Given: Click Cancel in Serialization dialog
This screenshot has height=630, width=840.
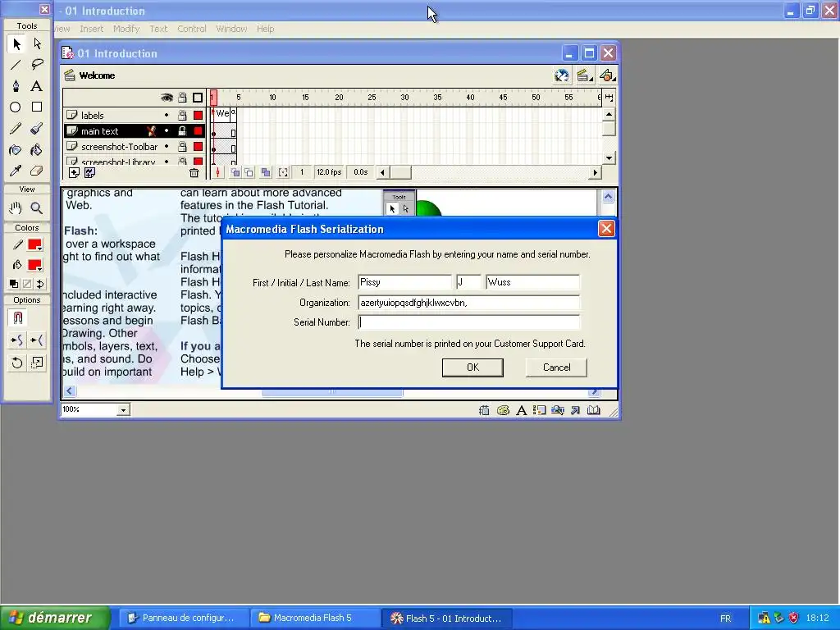Looking at the screenshot, I should 557,367.
